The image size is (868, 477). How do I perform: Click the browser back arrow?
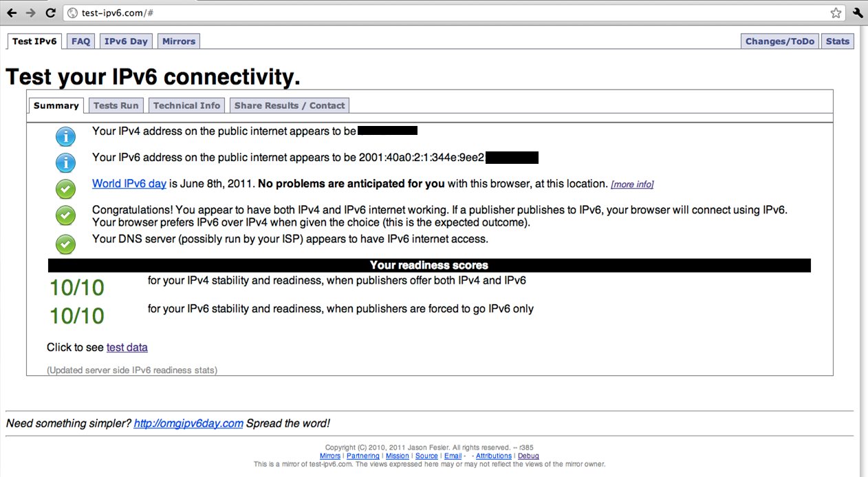(x=12, y=12)
